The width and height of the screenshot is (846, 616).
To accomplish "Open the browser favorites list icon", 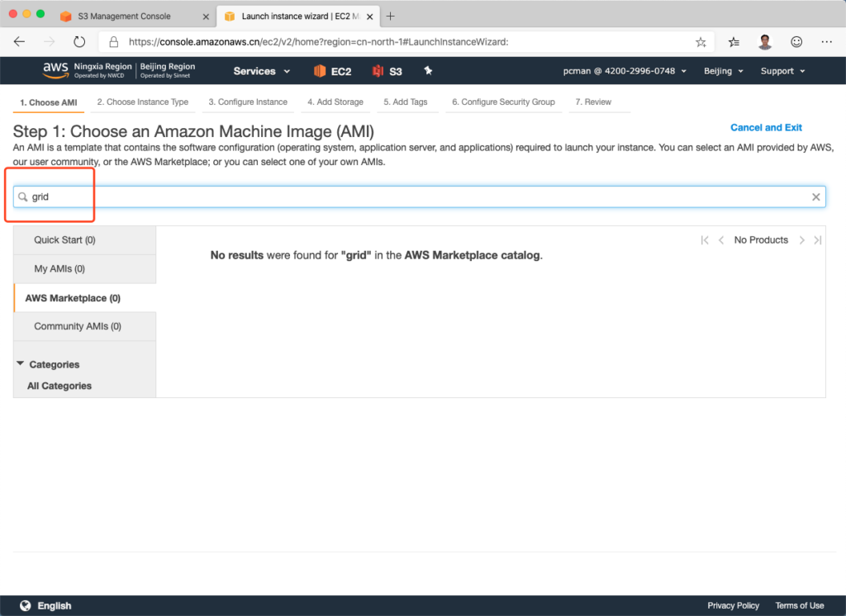I will [x=734, y=41].
